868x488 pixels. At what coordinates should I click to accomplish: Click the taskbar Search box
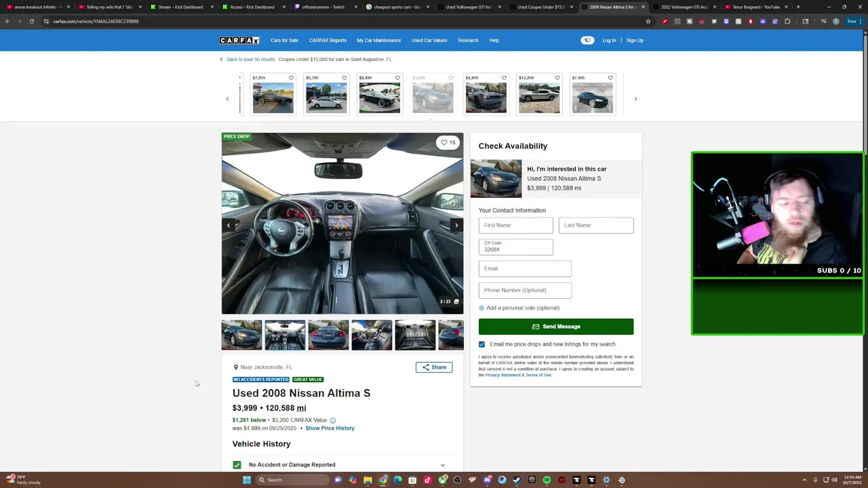click(x=292, y=480)
